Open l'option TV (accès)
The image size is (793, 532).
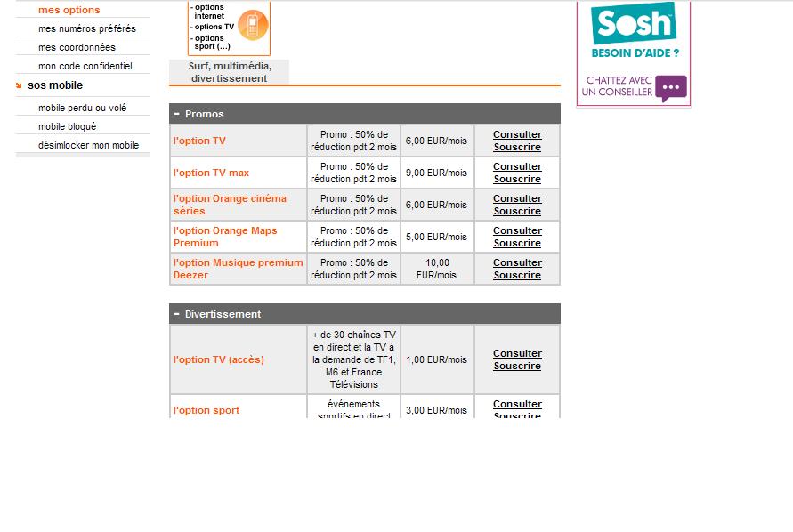pos(219,360)
